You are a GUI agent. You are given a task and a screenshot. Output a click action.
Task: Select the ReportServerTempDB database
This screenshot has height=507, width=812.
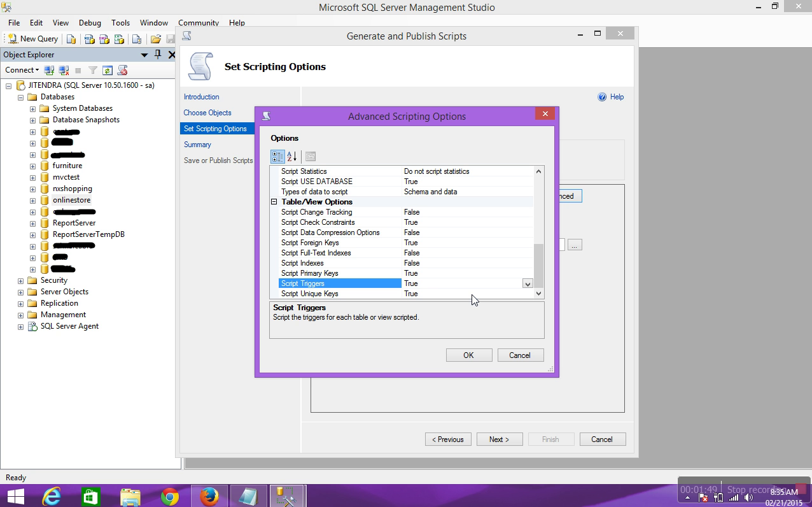tap(88, 234)
